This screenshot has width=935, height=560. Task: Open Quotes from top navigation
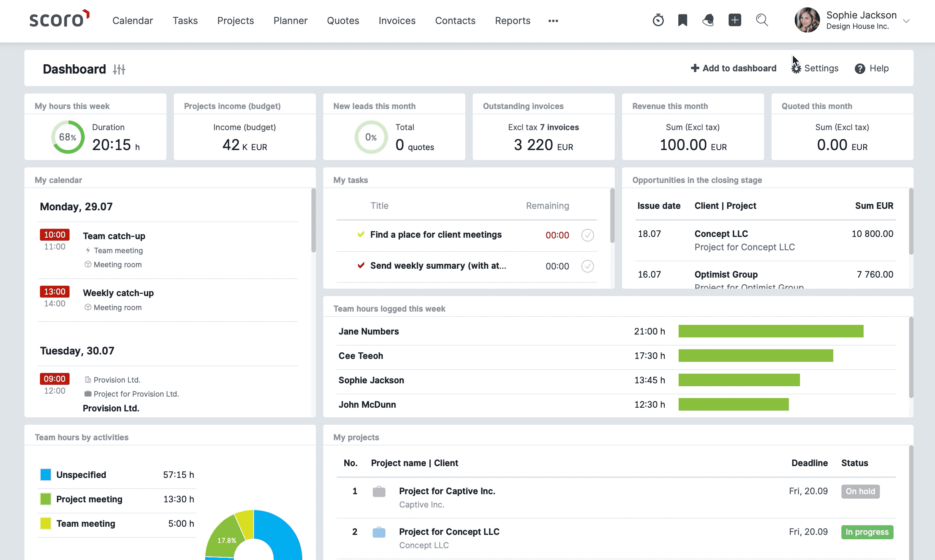click(343, 20)
